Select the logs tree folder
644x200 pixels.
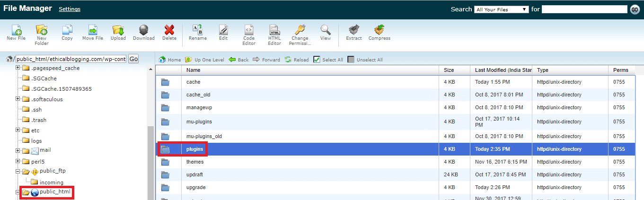click(x=37, y=141)
